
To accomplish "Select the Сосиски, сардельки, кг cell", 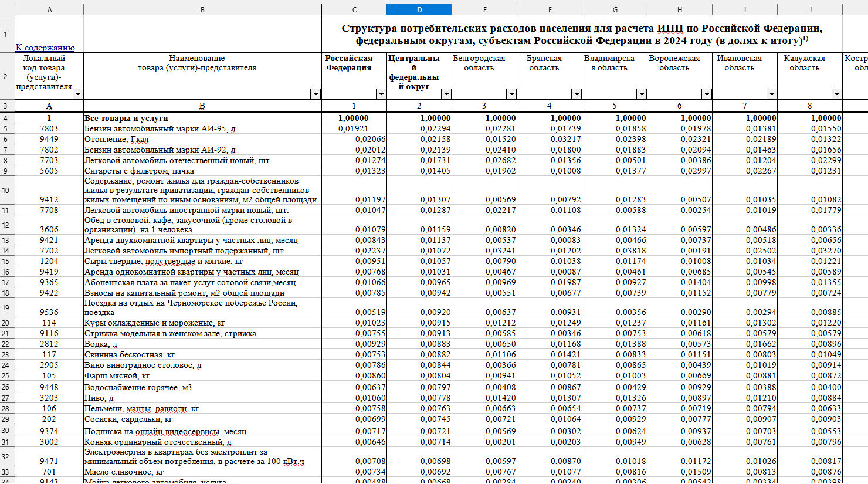I will click(202, 419).
